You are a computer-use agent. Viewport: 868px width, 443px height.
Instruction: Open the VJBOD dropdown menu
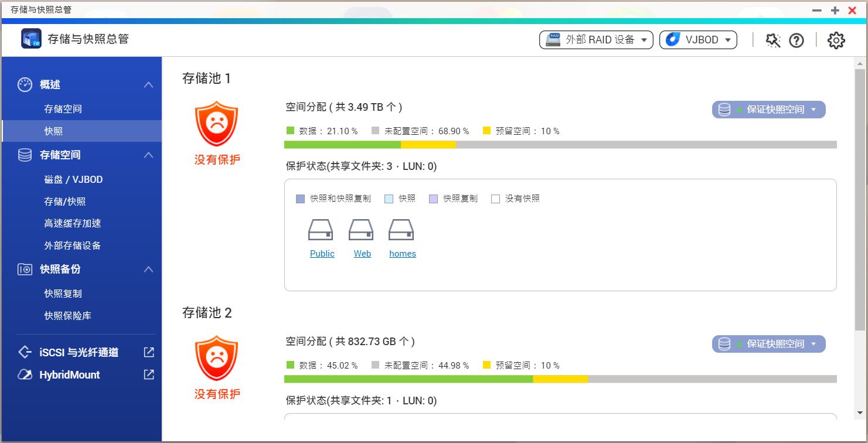tap(698, 39)
